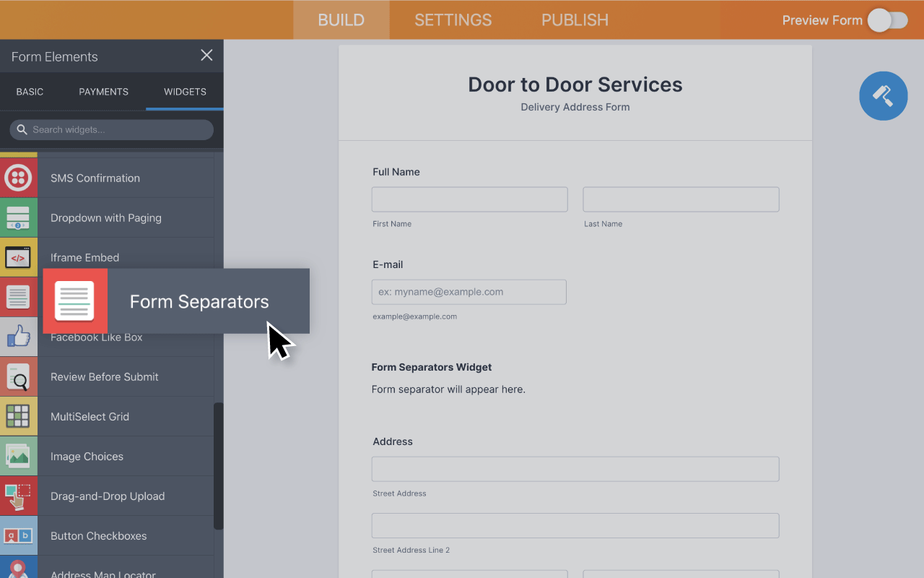The height and width of the screenshot is (578, 924).
Task: Click the Iframe Embed code icon
Action: click(18, 257)
